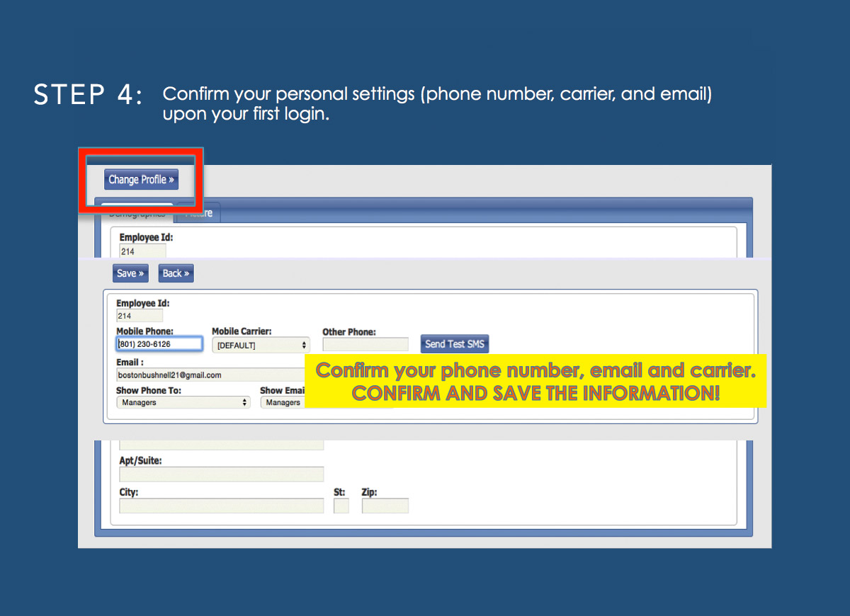Click Employee Id field above Mobile Phone
Image resolution: width=850 pixels, height=616 pixels.
(x=140, y=316)
